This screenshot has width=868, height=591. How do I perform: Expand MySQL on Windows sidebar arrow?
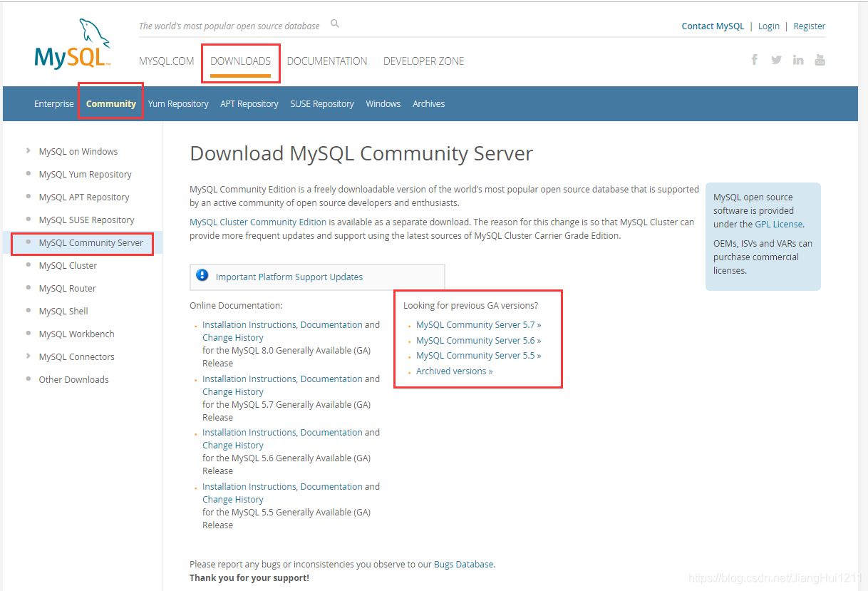pos(28,150)
